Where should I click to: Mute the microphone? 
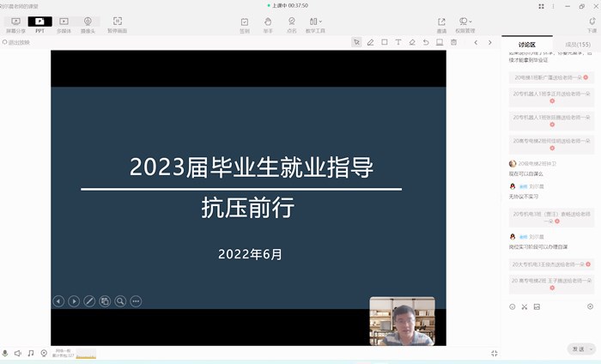coord(5,353)
